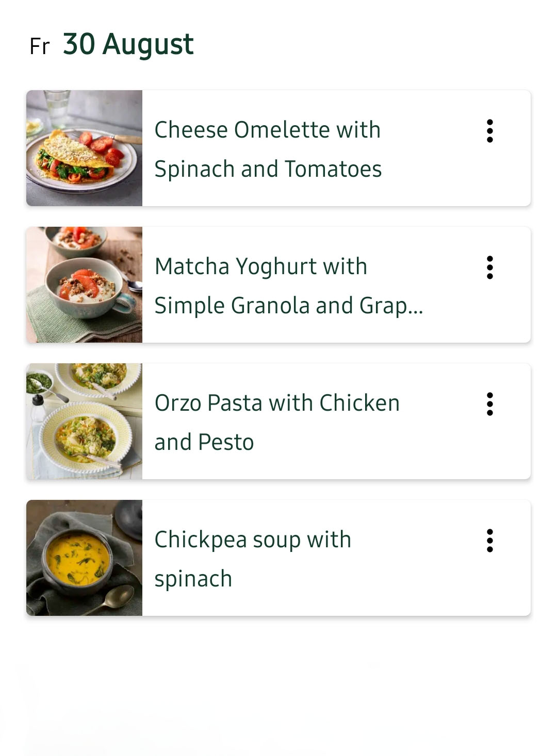The width and height of the screenshot is (557, 756).
Task: Click the word "spinach" on soup card
Action: 193,579
